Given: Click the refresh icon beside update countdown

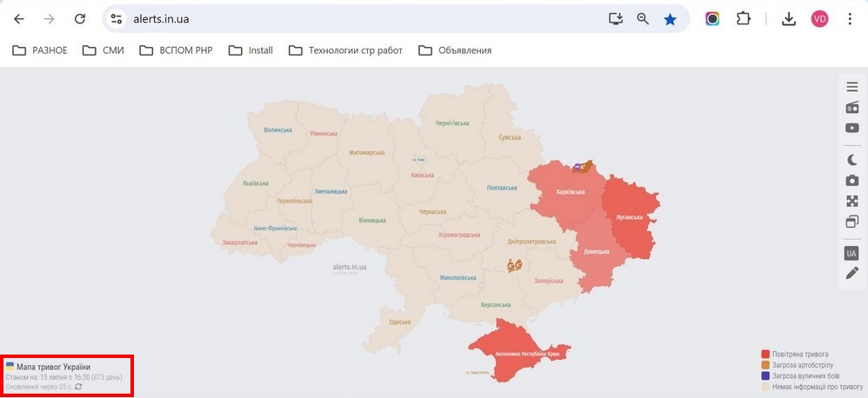Looking at the screenshot, I should click(x=79, y=387).
